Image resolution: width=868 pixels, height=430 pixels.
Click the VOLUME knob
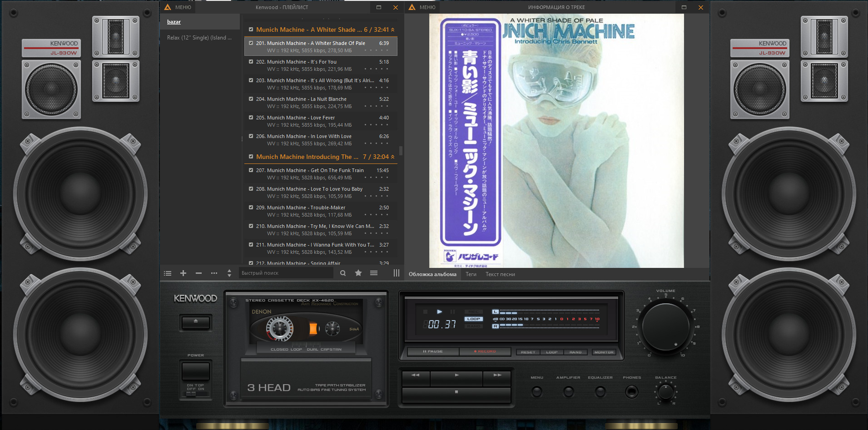coord(666,326)
